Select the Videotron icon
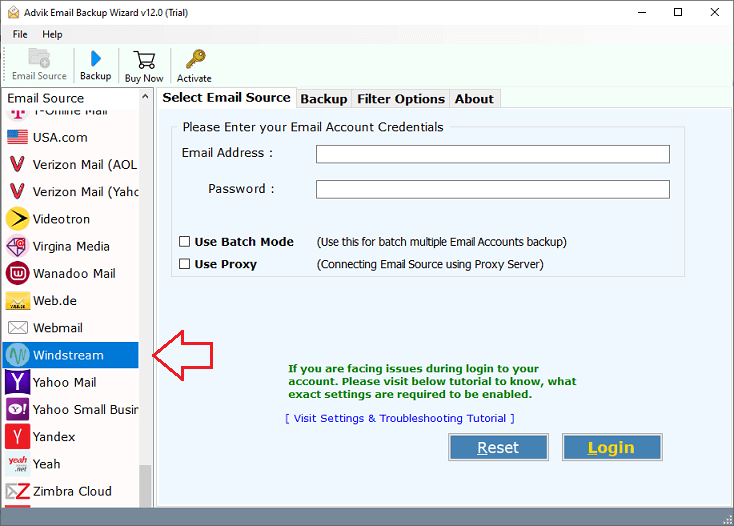Viewport: 734px width, 526px height. [x=18, y=219]
